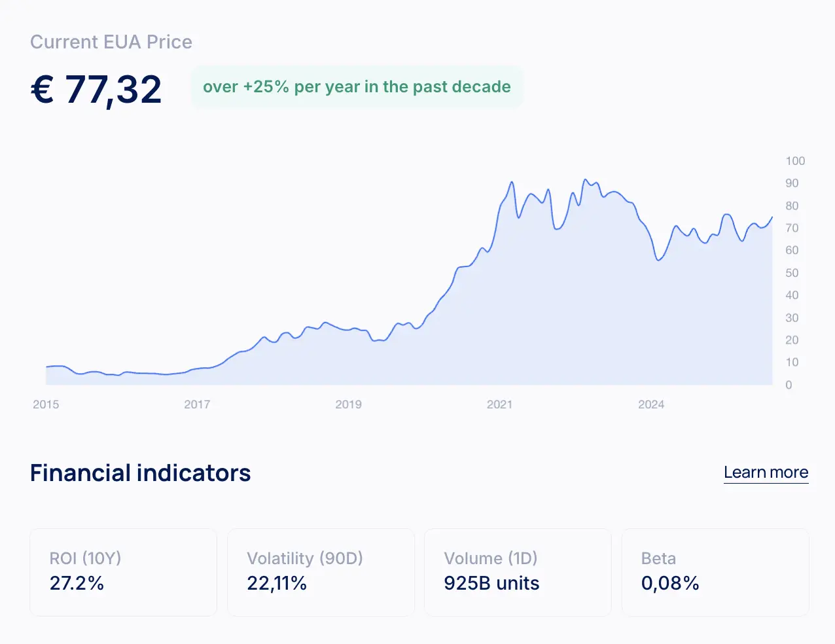The width and height of the screenshot is (835, 644).
Task: Click the Volume (1D) indicator card
Action: (518, 572)
